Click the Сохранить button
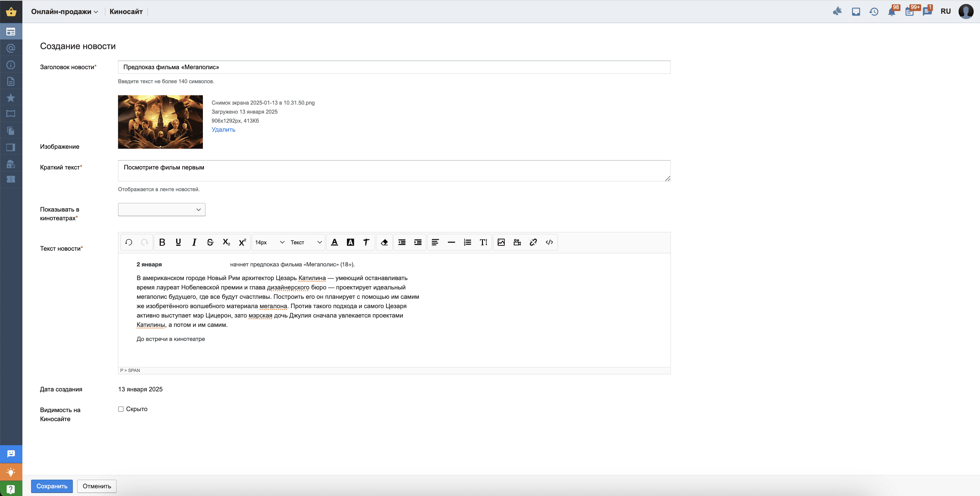Viewport: 980px width, 496px height. coord(52,486)
